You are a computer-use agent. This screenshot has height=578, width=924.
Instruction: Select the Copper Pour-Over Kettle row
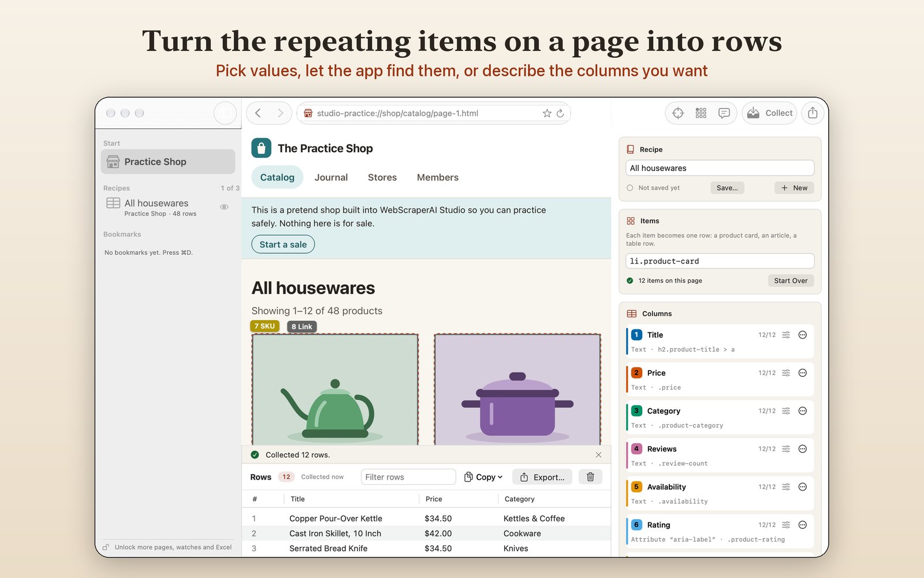click(x=426, y=518)
